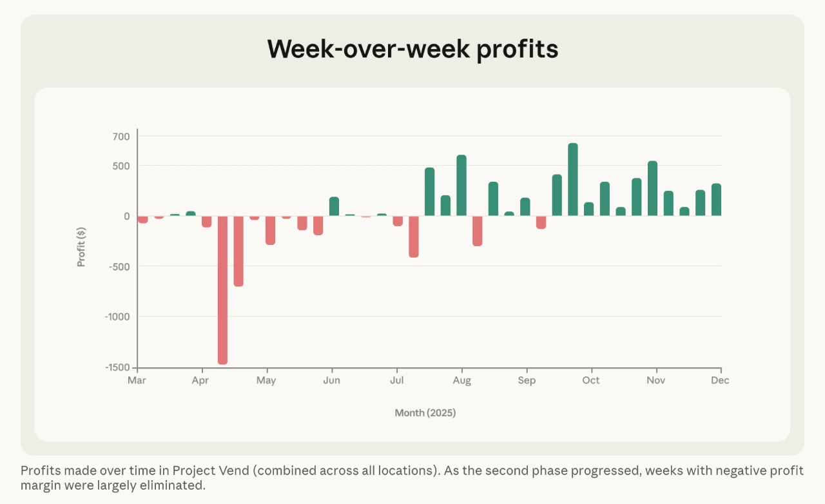This screenshot has height=504, width=825.
Task: Click the deepest red loss bar in April
Action: (x=222, y=290)
